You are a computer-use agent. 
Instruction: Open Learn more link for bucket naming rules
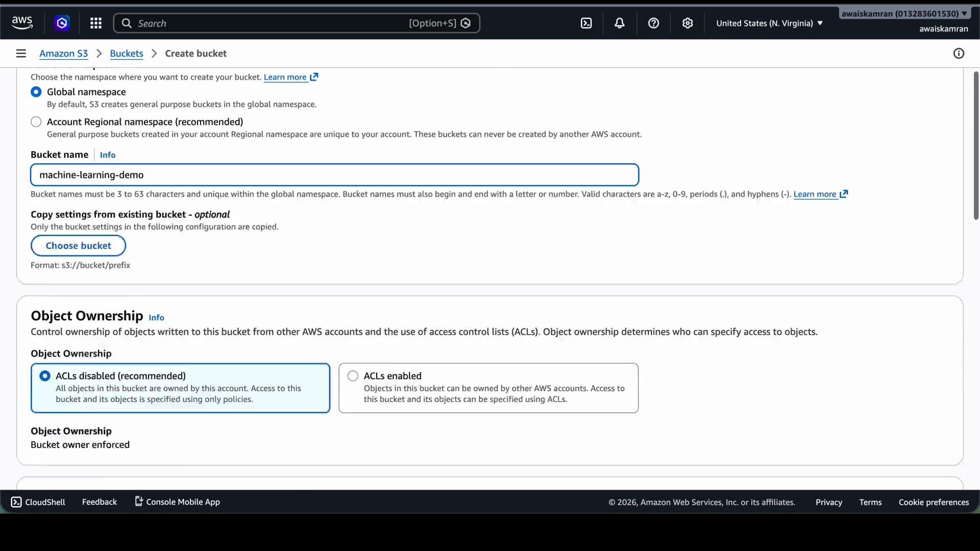[x=815, y=194]
